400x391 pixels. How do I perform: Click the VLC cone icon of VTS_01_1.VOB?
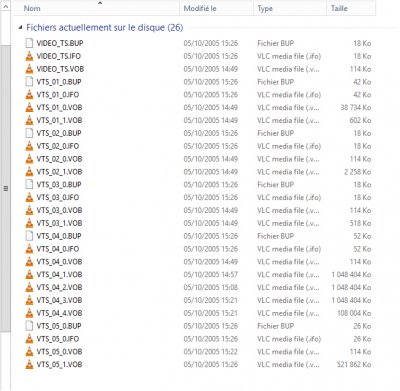coord(29,120)
